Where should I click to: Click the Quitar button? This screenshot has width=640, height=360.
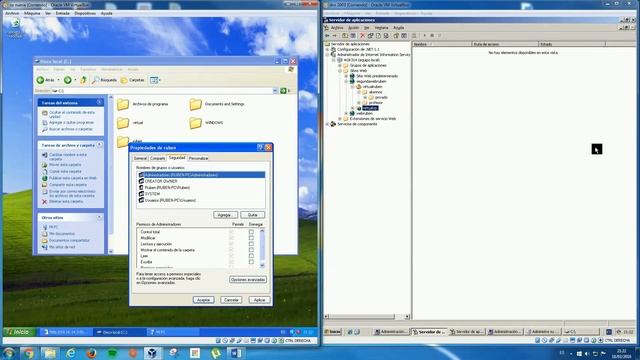point(253,215)
